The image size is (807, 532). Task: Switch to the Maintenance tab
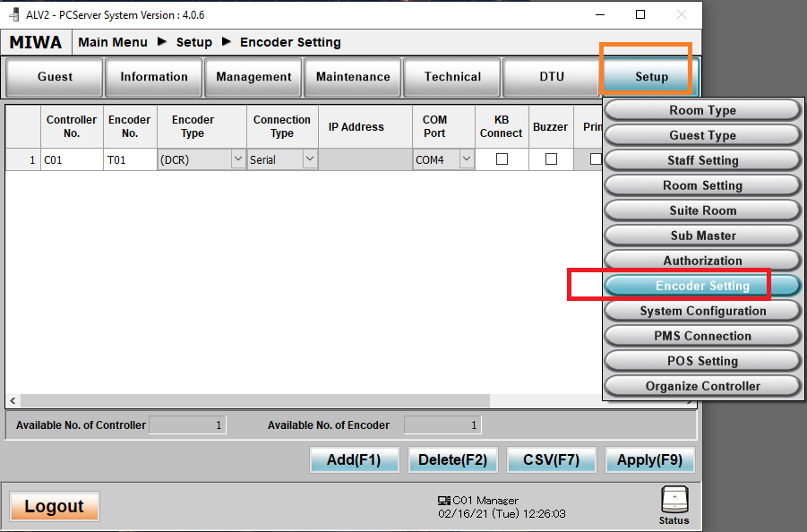[x=353, y=77]
